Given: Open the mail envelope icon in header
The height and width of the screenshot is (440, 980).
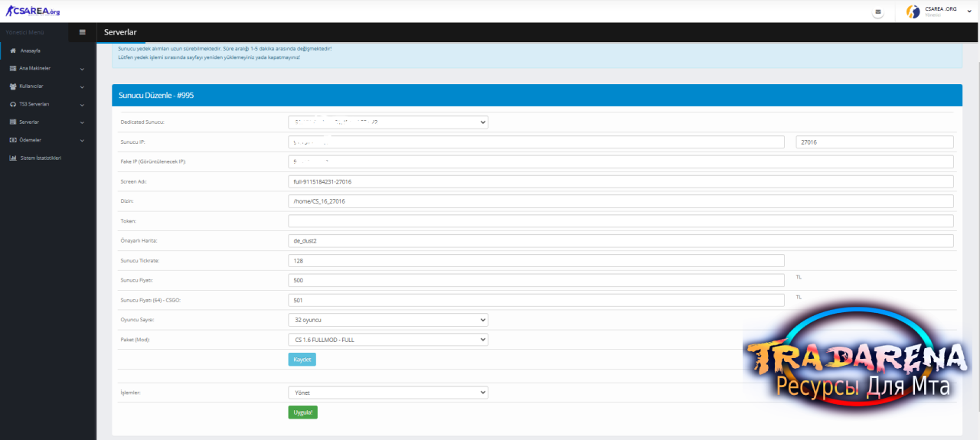Looking at the screenshot, I should 877,12.
